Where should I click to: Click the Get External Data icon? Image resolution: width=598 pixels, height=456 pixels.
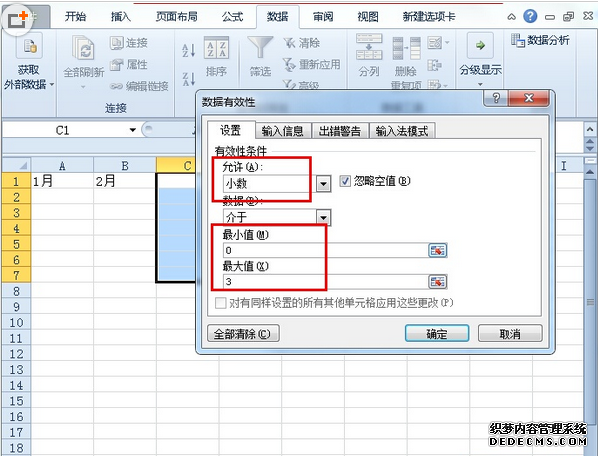tap(30, 47)
